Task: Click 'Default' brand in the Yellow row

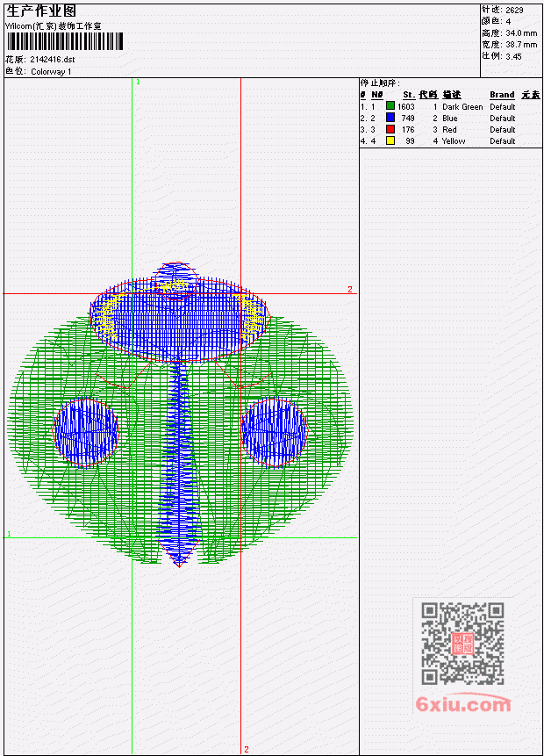Action: [503, 141]
